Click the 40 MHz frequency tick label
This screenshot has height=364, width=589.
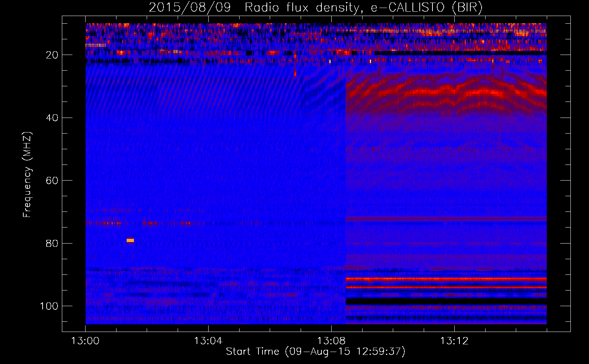(x=52, y=118)
